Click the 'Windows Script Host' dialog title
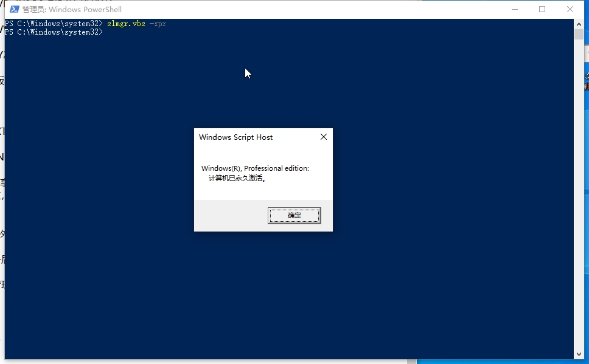The width and height of the screenshot is (589, 364). pyautogui.click(x=235, y=137)
